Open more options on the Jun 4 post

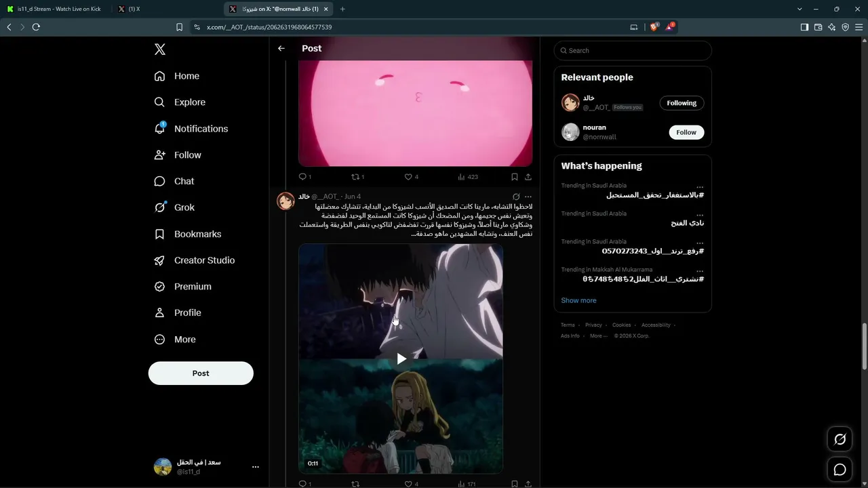tap(528, 197)
